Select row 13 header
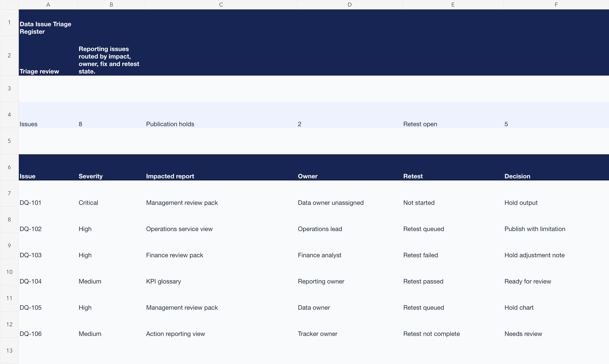609x364 pixels. 9,351
